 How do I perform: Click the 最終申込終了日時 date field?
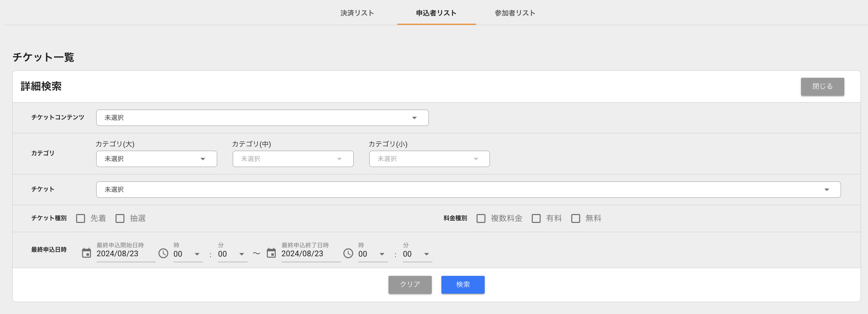[x=311, y=254]
